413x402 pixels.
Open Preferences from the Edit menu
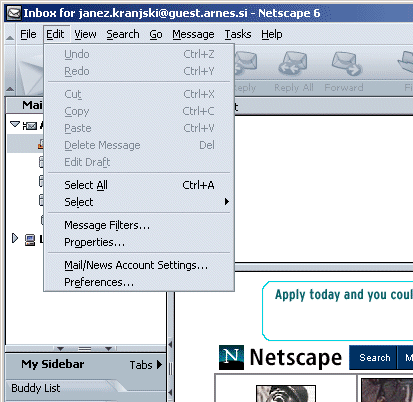(139, 282)
